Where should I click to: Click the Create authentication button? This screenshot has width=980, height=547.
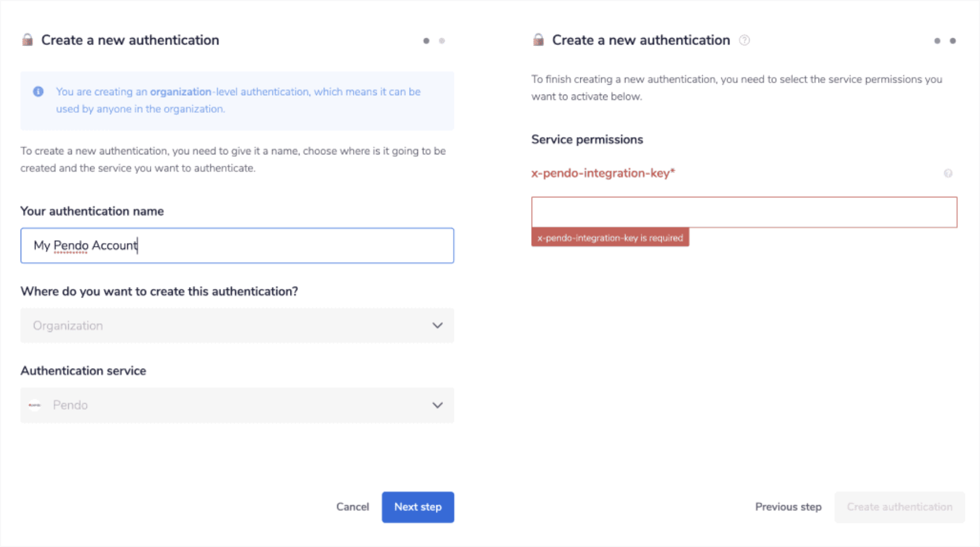pyautogui.click(x=900, y=507)
